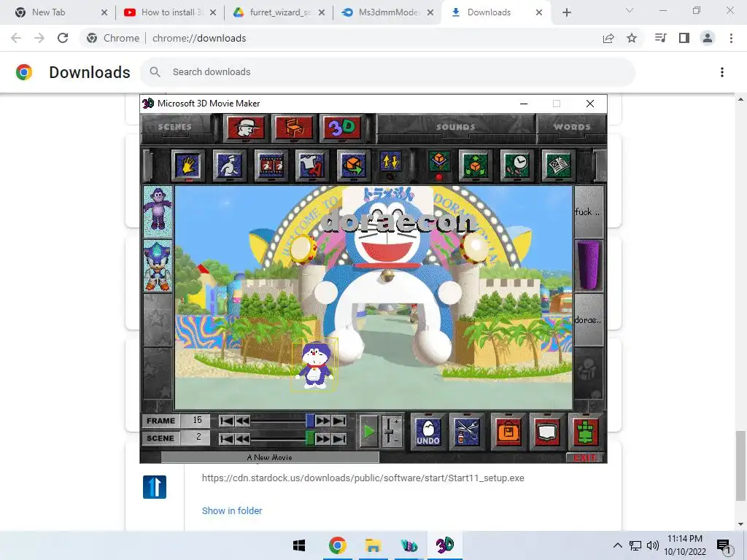
Task: Jump to first scene on Scene row
Action: tap(226, 438)
